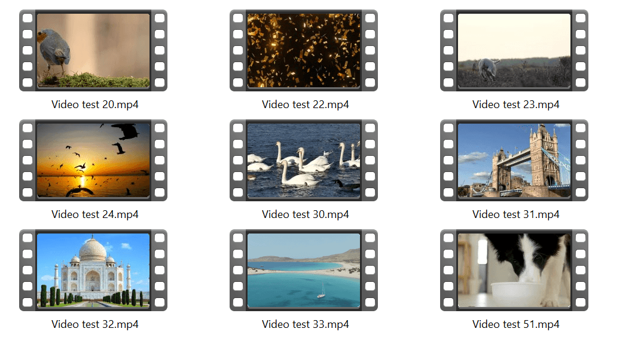
Task: Select the Taj Mahal video thumbnail
Action: (x=93, y=271)
